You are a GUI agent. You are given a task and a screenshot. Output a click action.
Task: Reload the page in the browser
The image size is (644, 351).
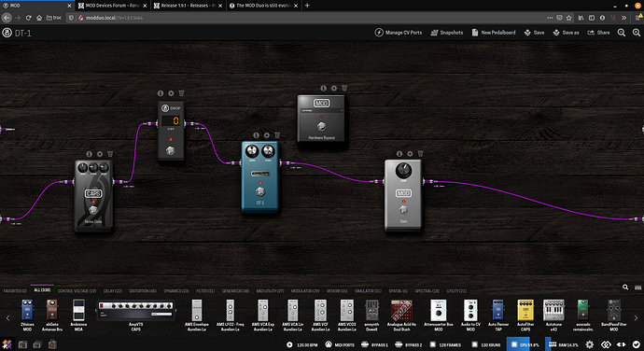pyautogui.click(x=28, y=18)
